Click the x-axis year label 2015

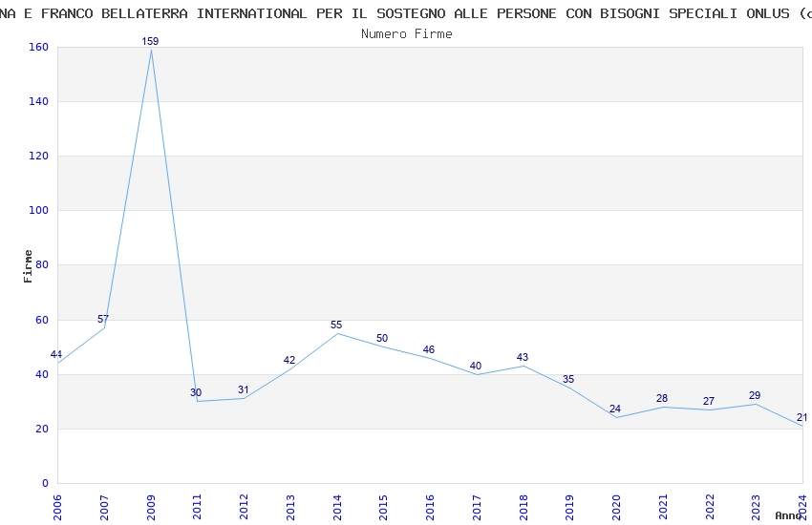(x=384, y=507)
